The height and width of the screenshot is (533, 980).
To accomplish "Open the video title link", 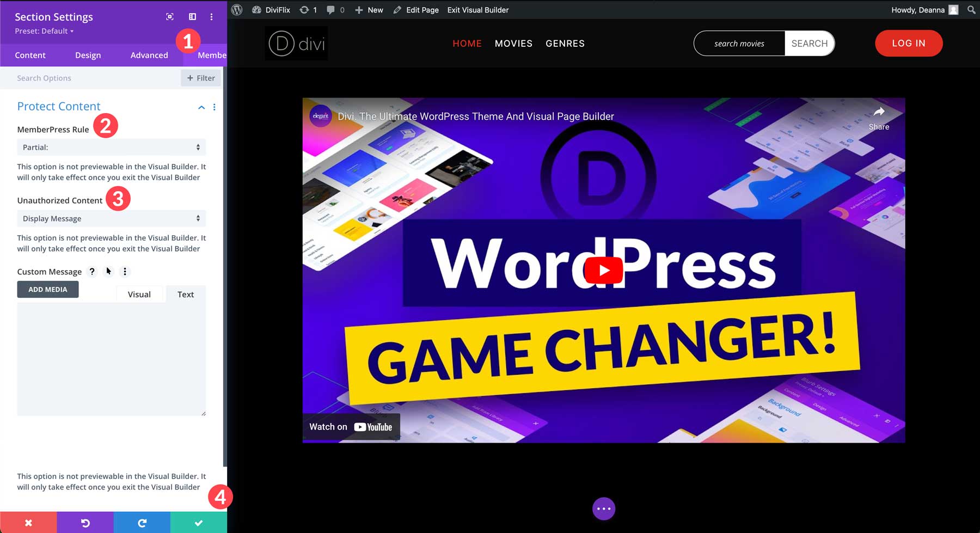I will pyautogui.click(x=476, y=117).
